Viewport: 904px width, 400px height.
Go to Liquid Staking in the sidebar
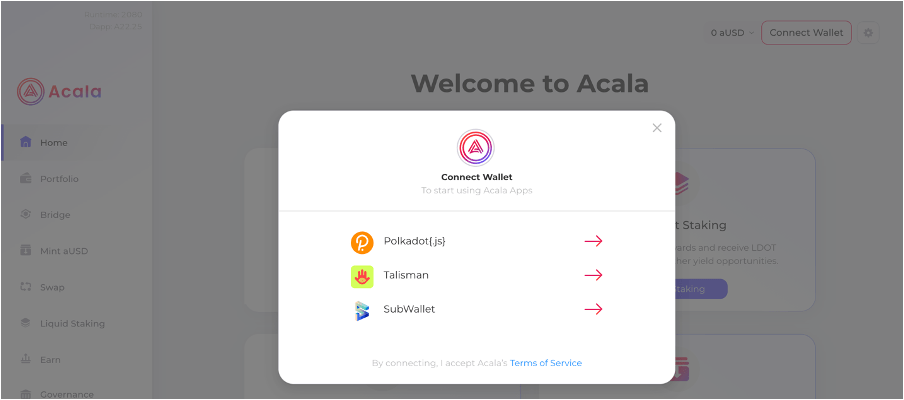pyautogui.click(x=72, y=323)
